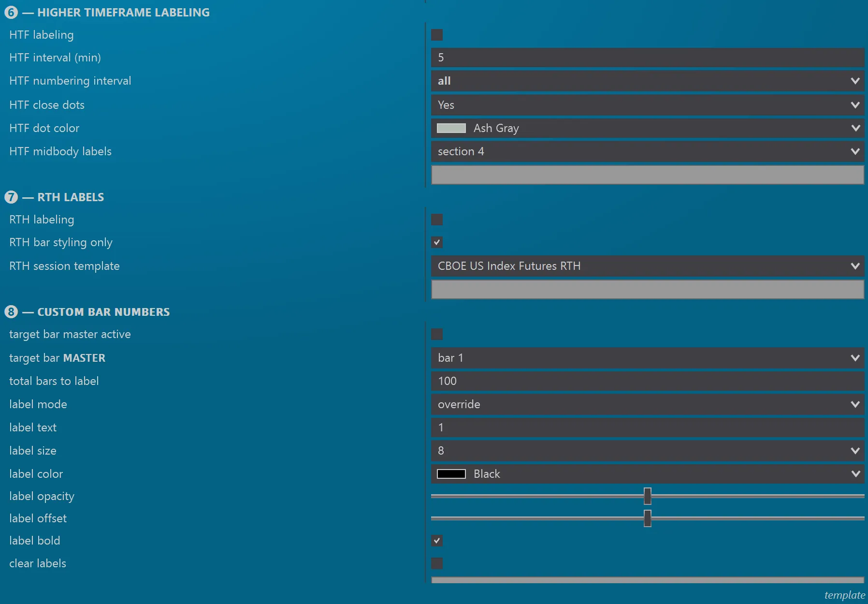The image size is (868, 604).
Task: Open the target bar MASTER dropdown
Action: tap(648, 358)
